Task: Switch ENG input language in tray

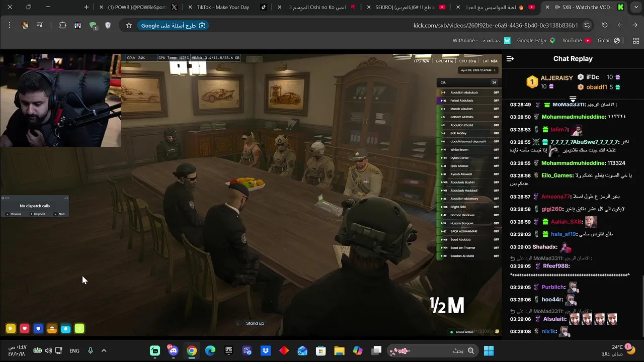Action: point(74,351)
